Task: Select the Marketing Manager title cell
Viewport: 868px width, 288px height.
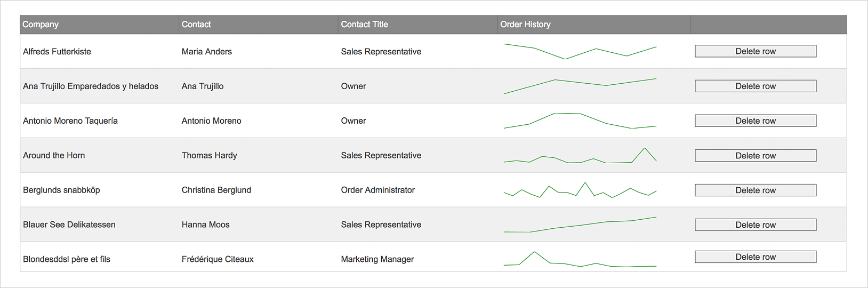Action: (377, 259)
